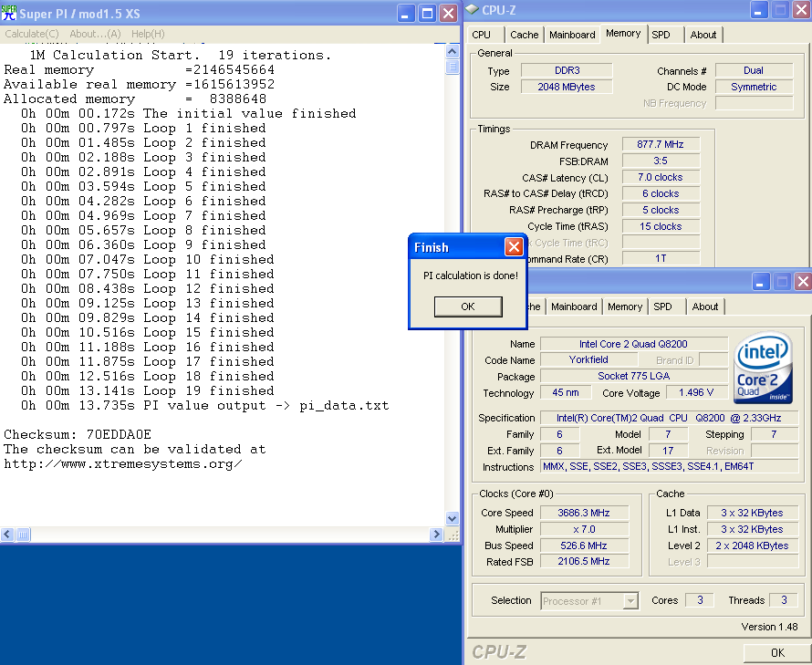Select Memory tab in upper CPU-Z window

tap(623, 33)
